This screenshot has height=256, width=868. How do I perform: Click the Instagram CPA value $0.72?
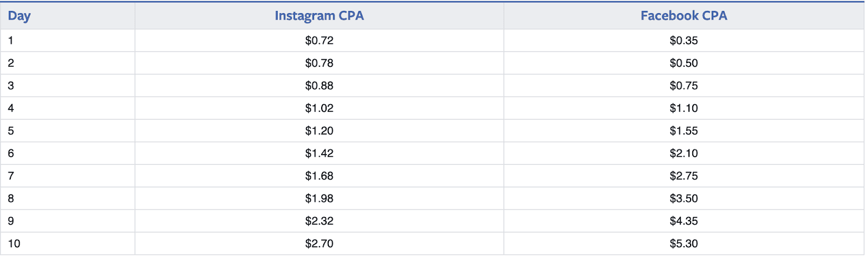coord(319,41)
